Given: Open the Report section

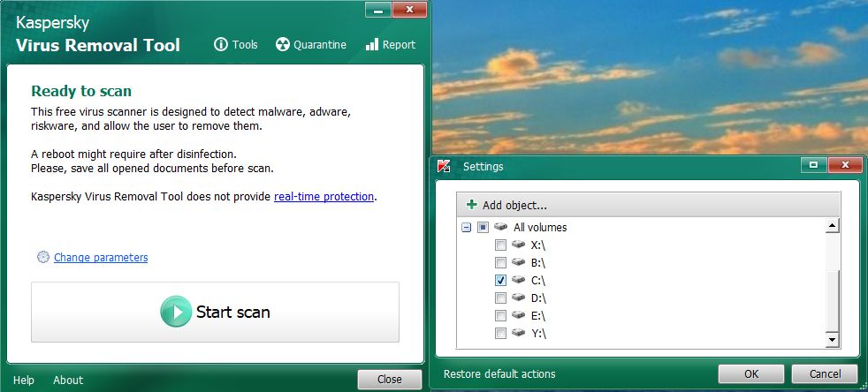Looking at the screenshot, I should point(391,44).
